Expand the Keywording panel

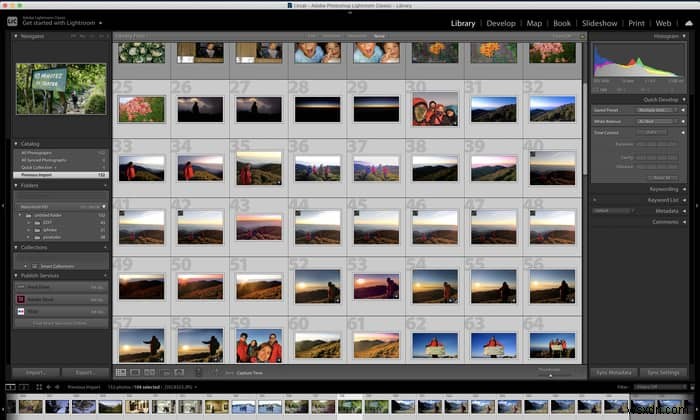[683, 189]
